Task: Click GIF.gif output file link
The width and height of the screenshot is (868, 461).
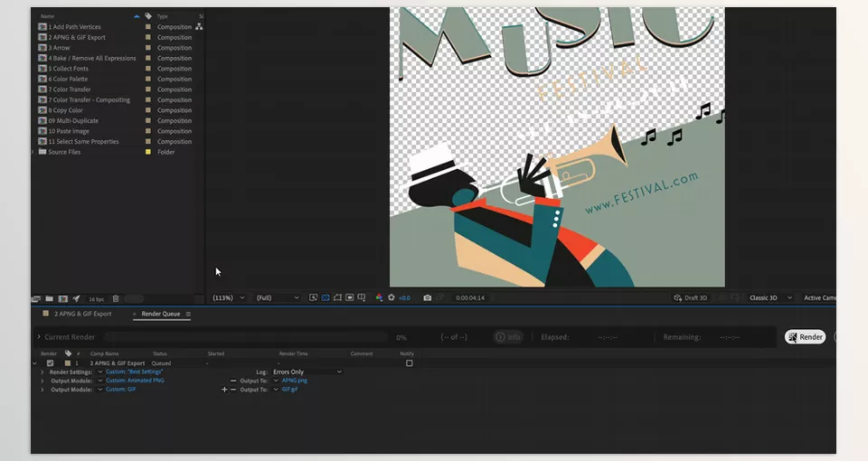Action: tap(289, 389)
